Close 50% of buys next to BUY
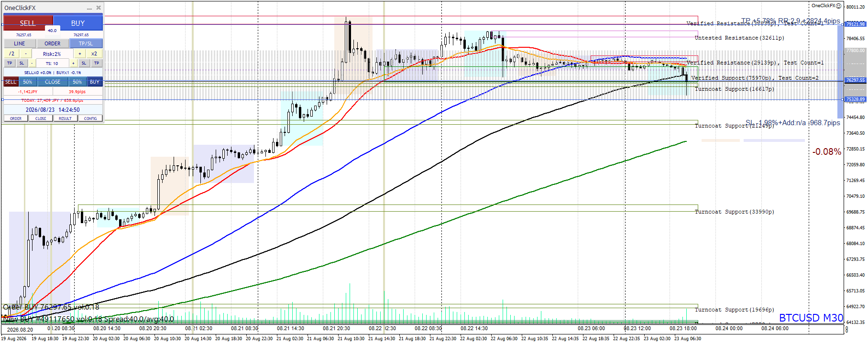868x344 pixels. [x=77, y=82]
